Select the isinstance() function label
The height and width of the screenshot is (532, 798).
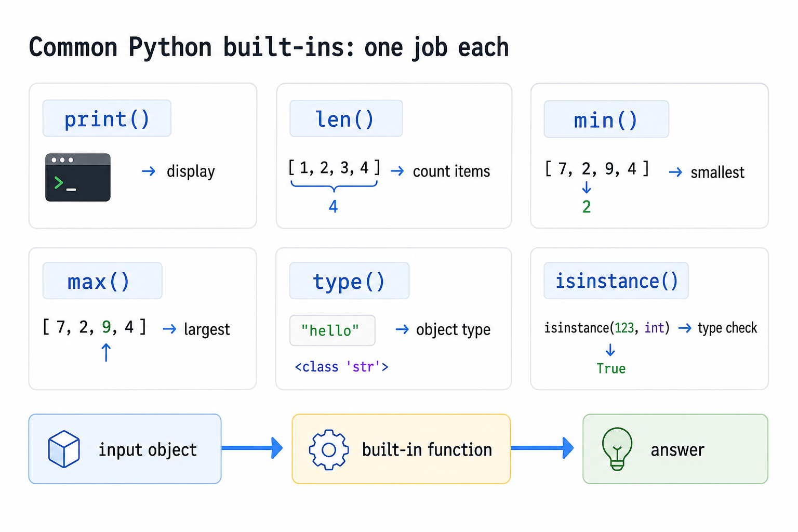[616, 281]
